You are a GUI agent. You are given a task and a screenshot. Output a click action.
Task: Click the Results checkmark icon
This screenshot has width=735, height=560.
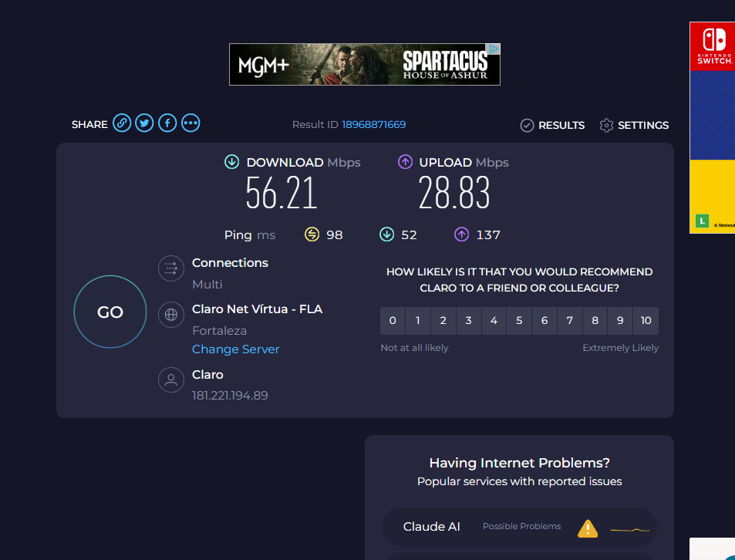(528, 124)
